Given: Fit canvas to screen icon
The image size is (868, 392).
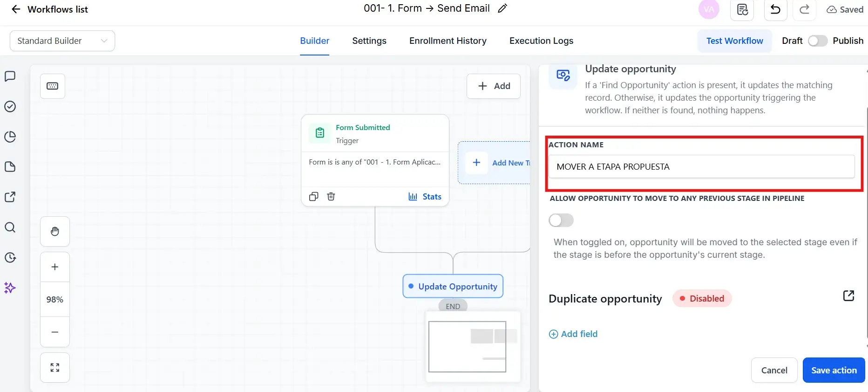Looking at the screenshot, I should [55, 368].
